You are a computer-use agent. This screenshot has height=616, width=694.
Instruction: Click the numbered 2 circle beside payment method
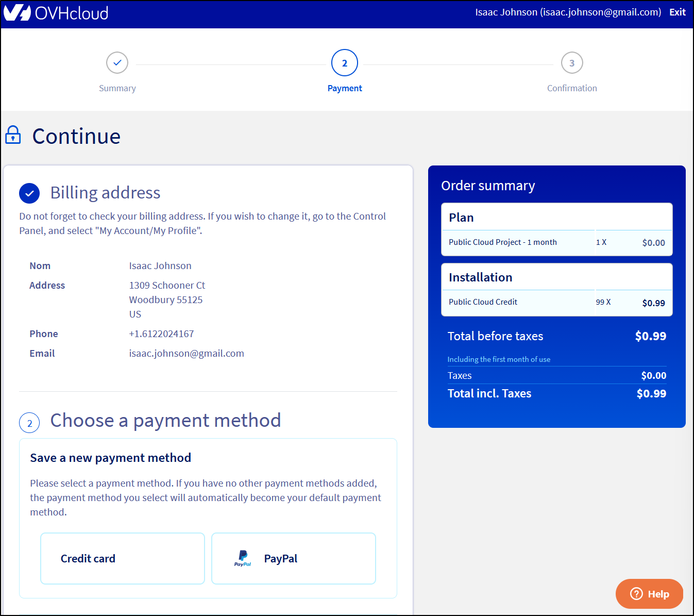pos(29,423)
